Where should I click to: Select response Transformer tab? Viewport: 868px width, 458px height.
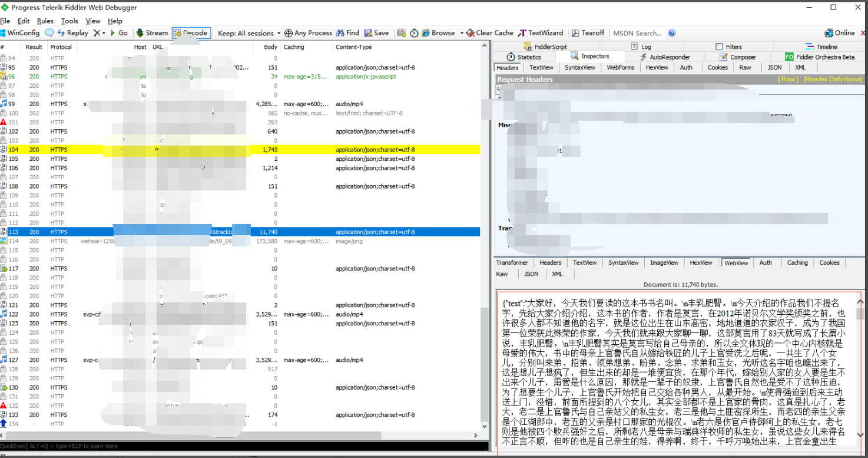click(512, 263)
